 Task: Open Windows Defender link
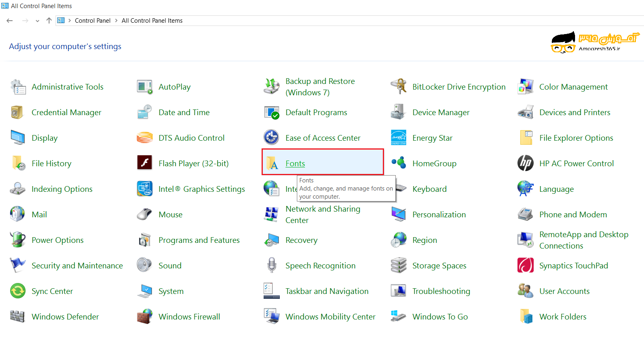[65, 317]
